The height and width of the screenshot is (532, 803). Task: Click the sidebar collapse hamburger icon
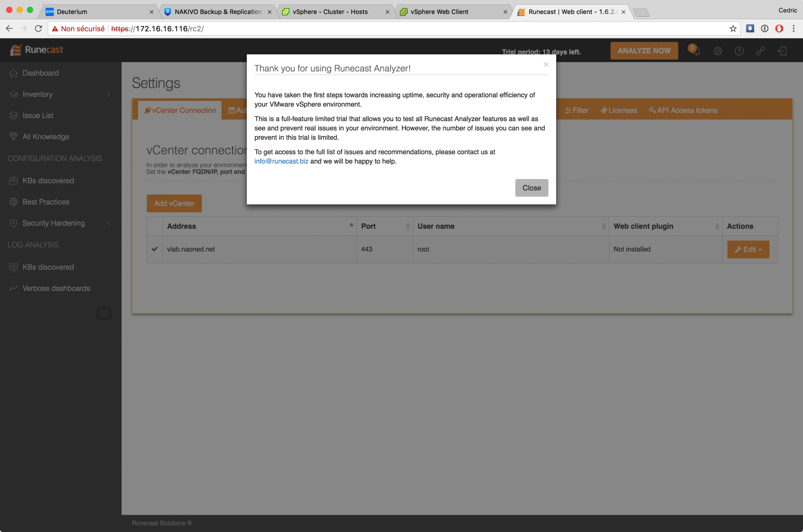(x=104, y=313)
